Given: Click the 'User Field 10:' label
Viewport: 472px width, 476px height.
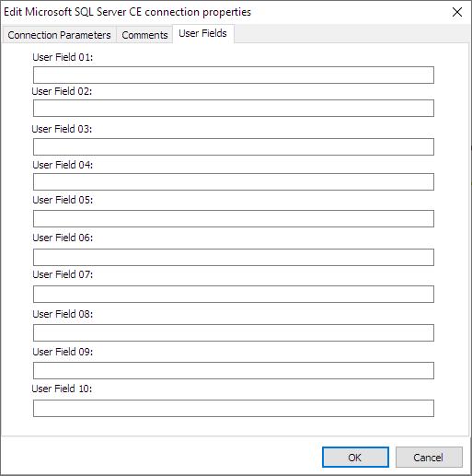Looking at the screenshot, I should click(x=62, y=389).
